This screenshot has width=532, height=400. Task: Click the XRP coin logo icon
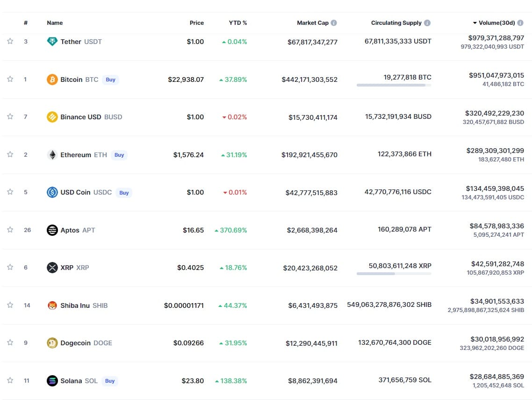click(x=52, y=268)
